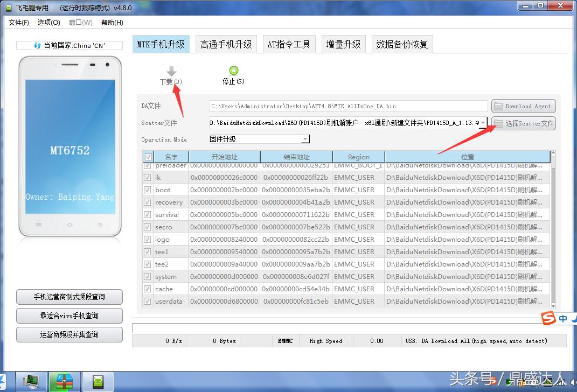This screenshot has width=577, height=392.
Task: Click the monitor icon on the taskbar
Action: (x=31, y=381)
